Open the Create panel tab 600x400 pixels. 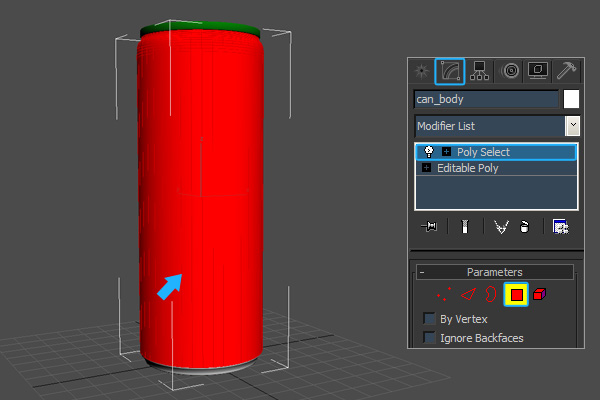click(422, 71)
